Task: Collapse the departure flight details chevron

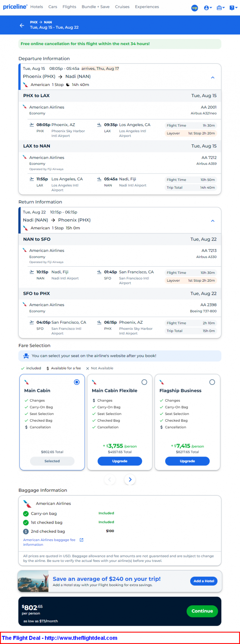Action: [x=213, y=77]
